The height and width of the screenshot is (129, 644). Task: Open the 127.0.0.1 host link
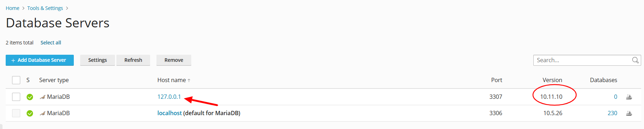click(169, 97)
